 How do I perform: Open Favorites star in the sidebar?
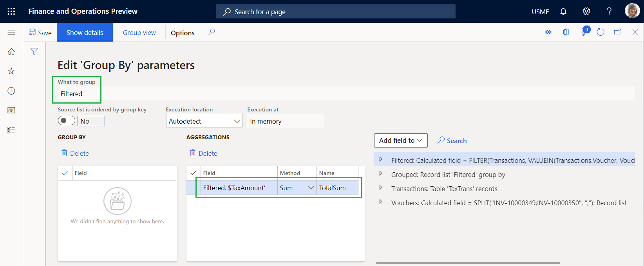click(11, 71)
